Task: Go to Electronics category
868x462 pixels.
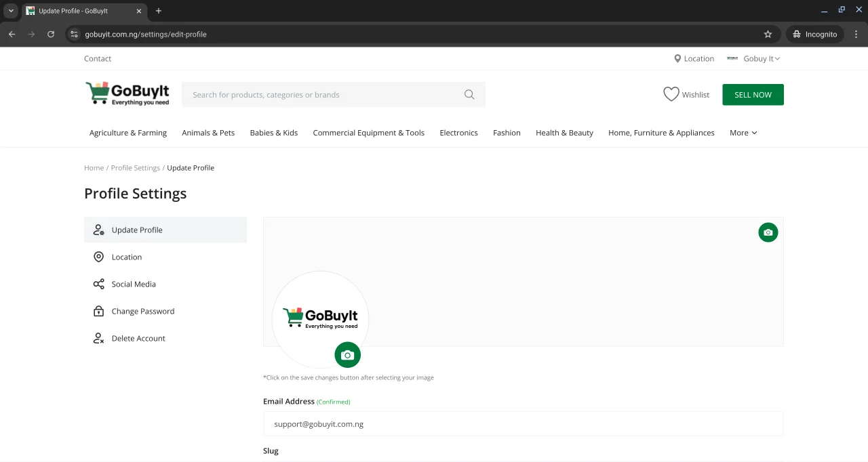Action: tap(458, 133)
